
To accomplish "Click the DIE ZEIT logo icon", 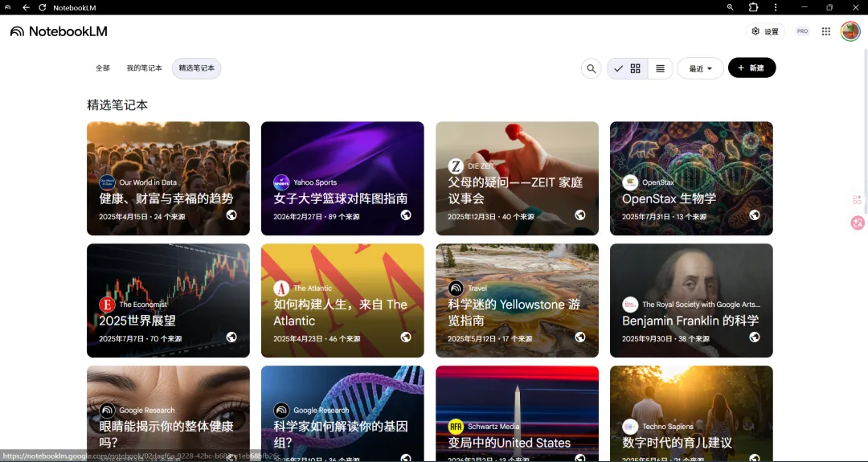I will pos(456,166).
